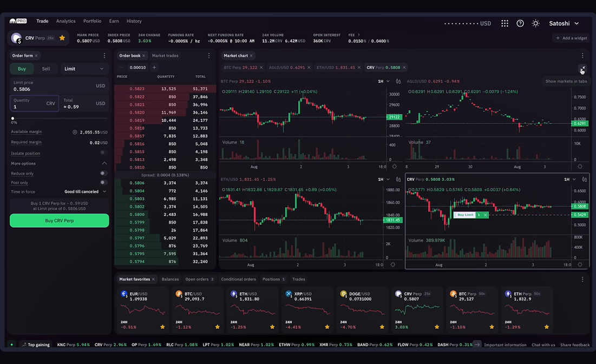596x364 pixels.
Task: Click the available margin add icon
Action: tap(75, 132)
